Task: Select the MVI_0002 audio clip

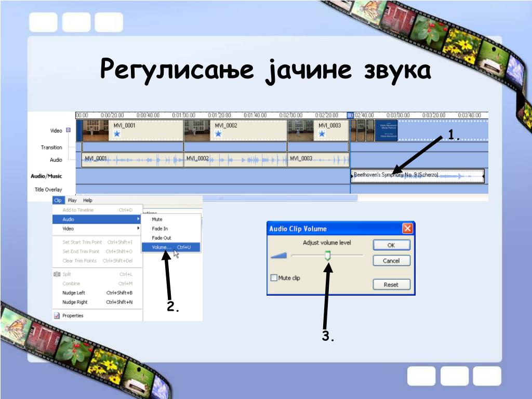Action: click(235, 160)
